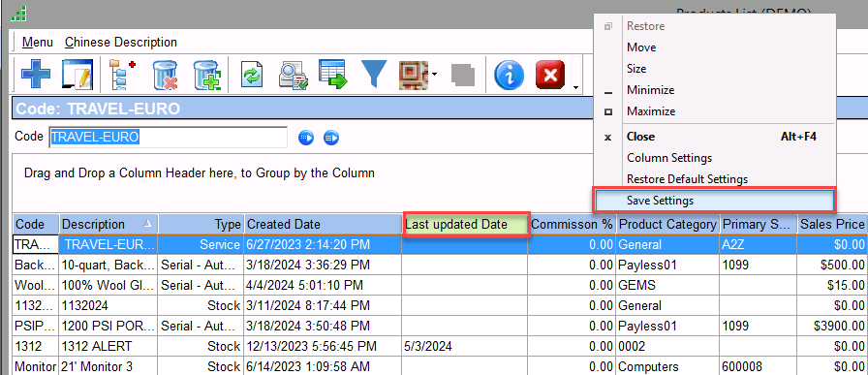This screenshot has height=375, width=868.
Task: Click the export table green arrow icon
Action: [332, 74]
